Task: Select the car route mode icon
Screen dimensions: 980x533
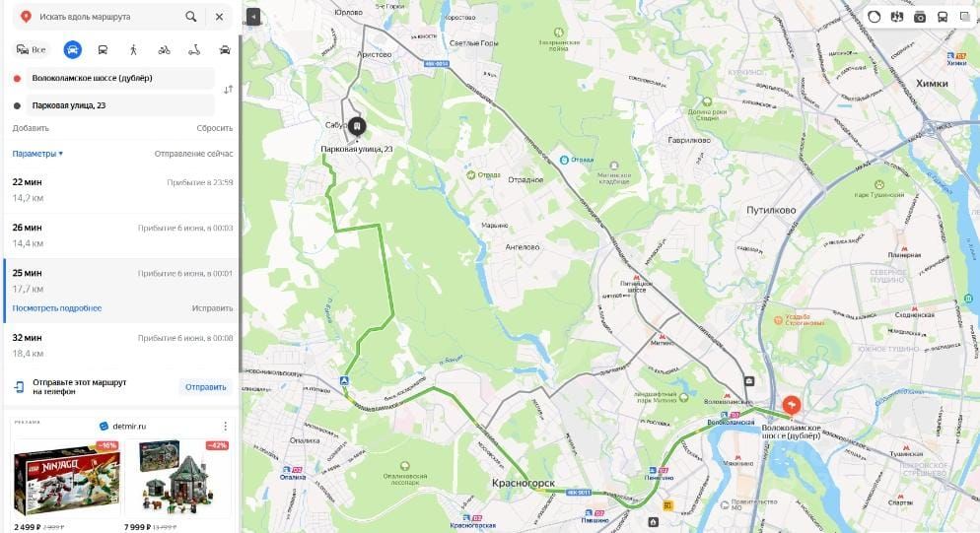Action: [x=73, y=49]
